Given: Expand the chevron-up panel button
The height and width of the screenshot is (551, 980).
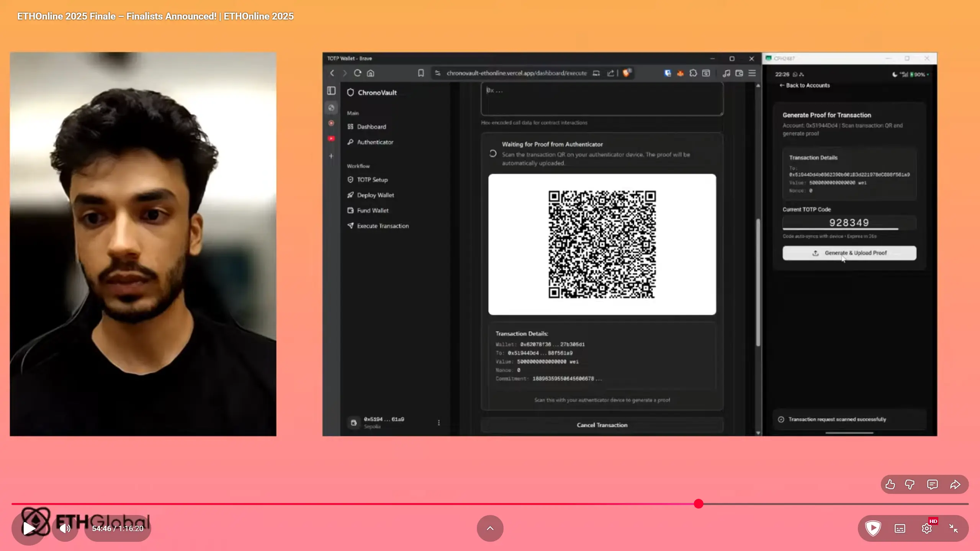Looking at the screenshot, I should 490,528.
